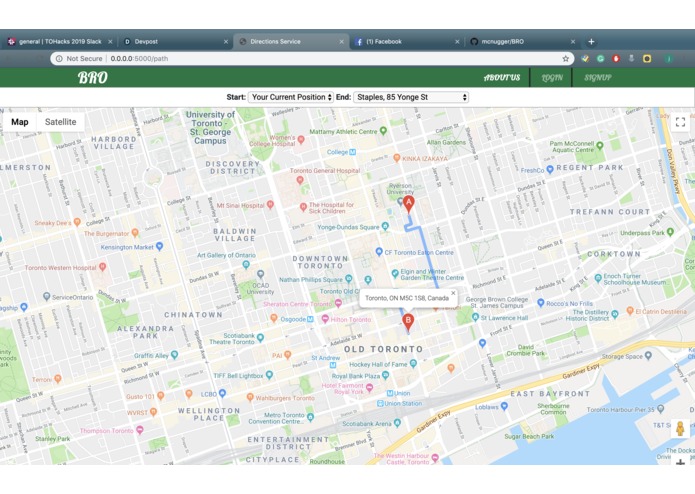
Task: Select the Map view button
Action: [x=20, y=122]
